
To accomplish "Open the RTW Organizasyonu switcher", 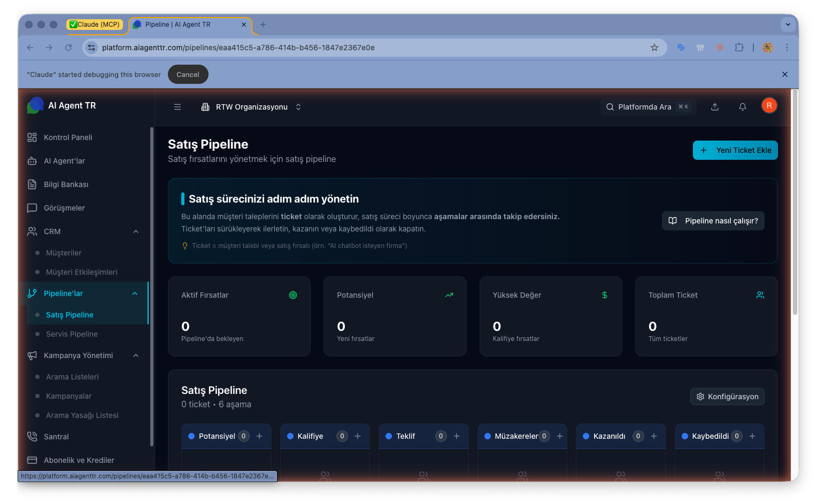I will tap(251, 106).
